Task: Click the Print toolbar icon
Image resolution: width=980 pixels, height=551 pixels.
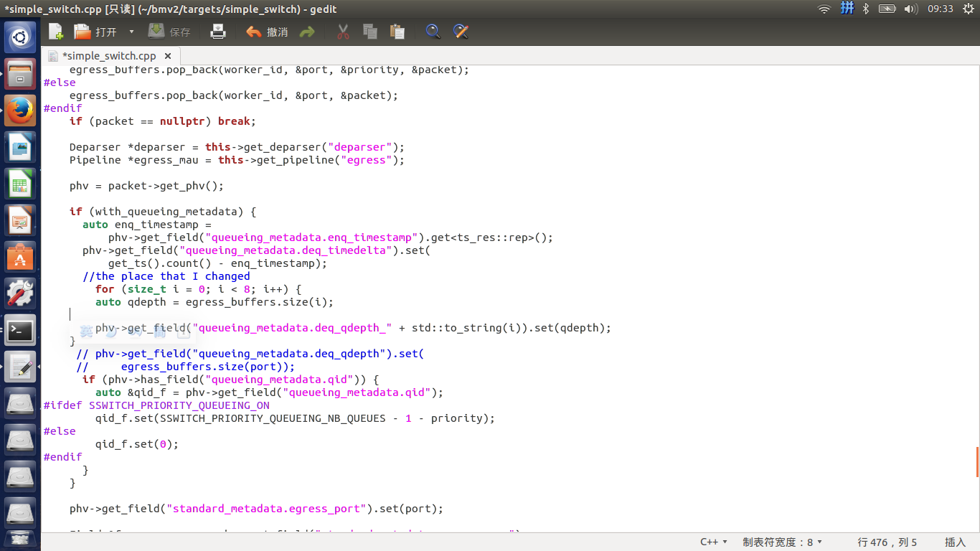Action: tap(218, 31)
